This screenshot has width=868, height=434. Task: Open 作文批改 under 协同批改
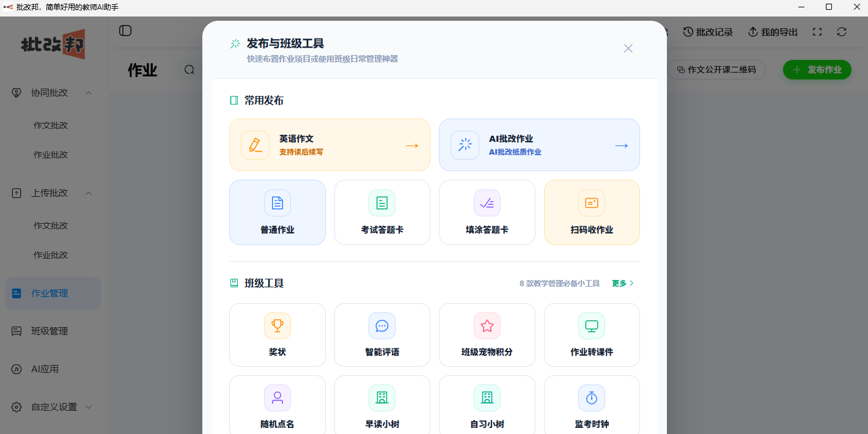click(51, 125)
